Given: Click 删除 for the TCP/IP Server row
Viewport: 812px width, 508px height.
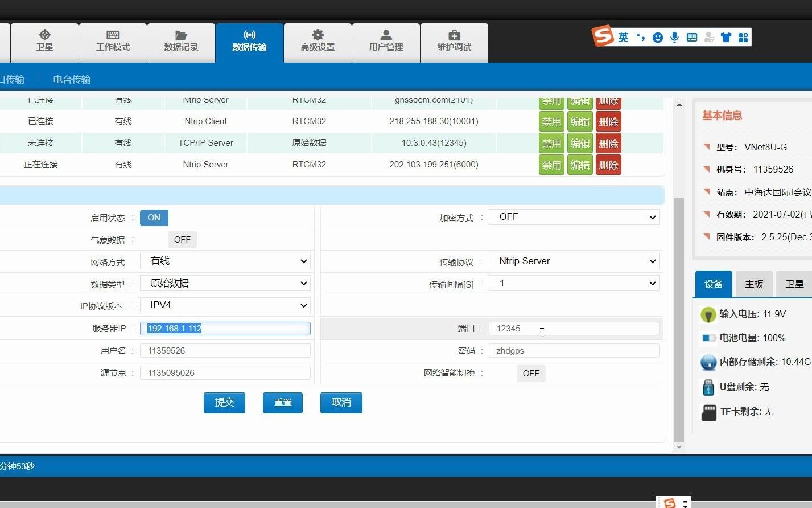Looking at the screenshot, I should (608, 143).
